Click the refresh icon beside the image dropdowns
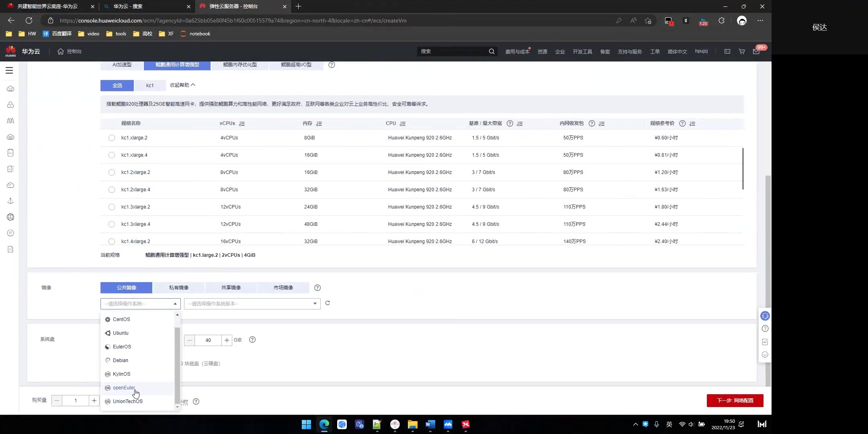The image size is (868, 434). (327, 303)
